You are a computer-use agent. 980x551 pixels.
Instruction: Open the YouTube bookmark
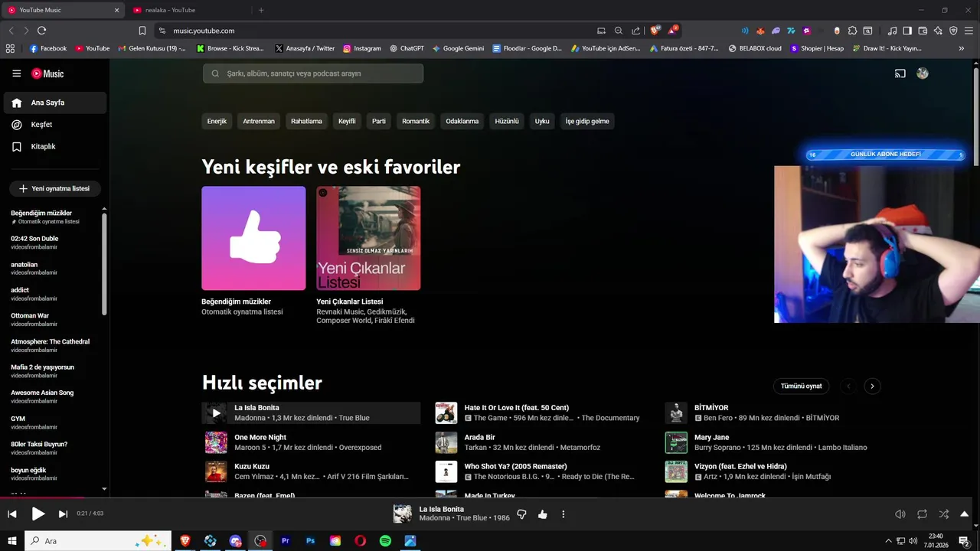coord(92,48)
